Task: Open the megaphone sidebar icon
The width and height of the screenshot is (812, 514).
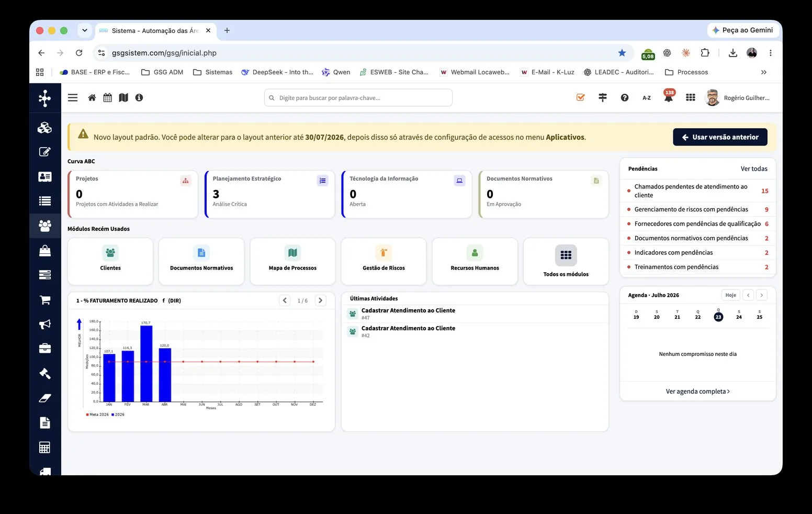Action: point(45,325)
